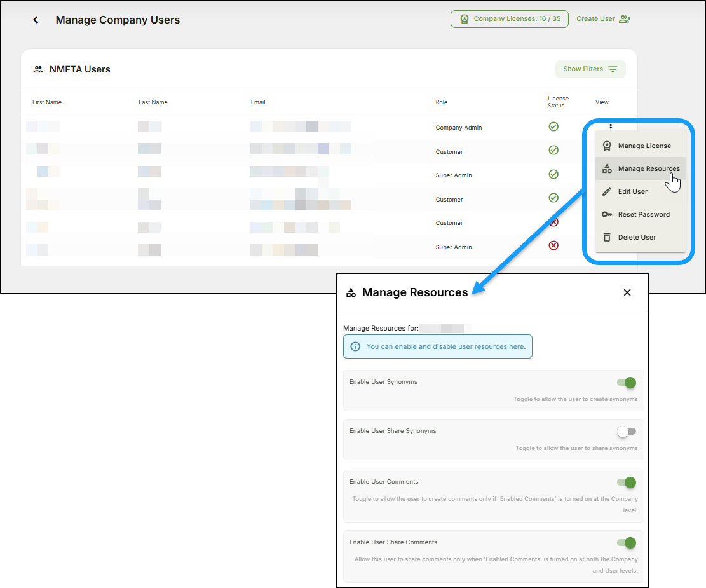The height and width of the screenshot is (588, 706).
Task: Click the red license status icon on the last row
Action: [553, 245]
